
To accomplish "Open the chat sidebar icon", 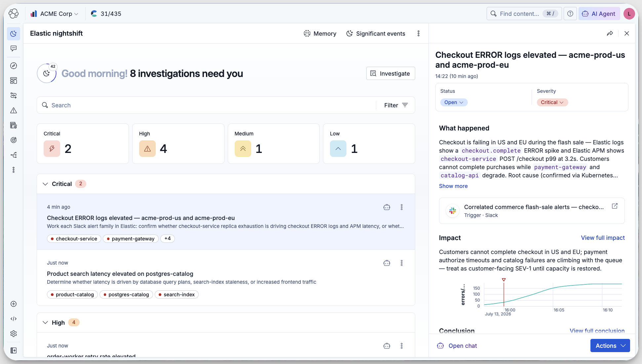I will (14, 49).
